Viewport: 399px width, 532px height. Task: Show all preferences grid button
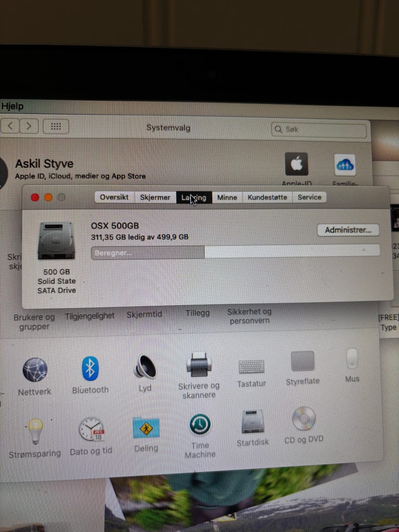[x=56, y=126]
